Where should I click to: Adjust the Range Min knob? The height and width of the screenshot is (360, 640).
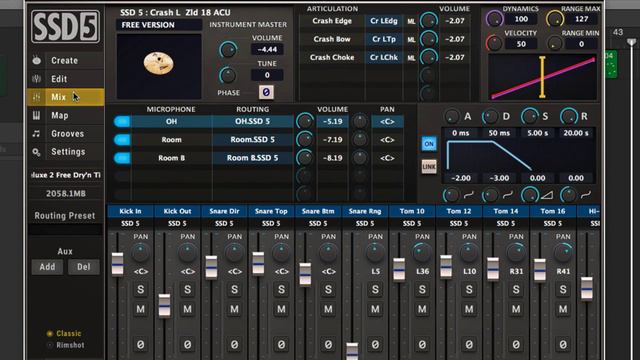pyautogui.click(x=554, y=43)
